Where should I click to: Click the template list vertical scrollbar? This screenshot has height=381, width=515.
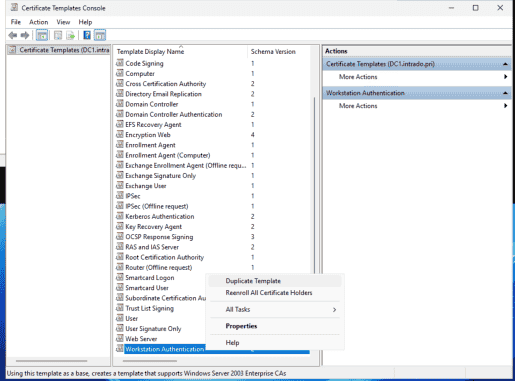tap(314, 185)
